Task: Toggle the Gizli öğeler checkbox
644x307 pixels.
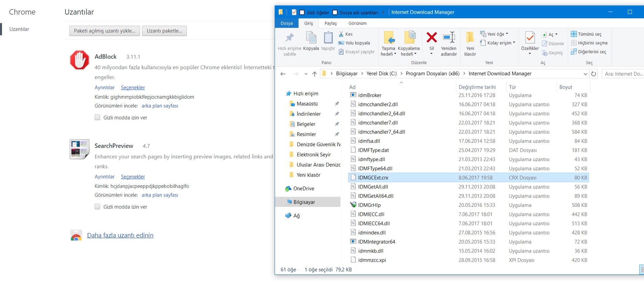Action: point(302,12)
